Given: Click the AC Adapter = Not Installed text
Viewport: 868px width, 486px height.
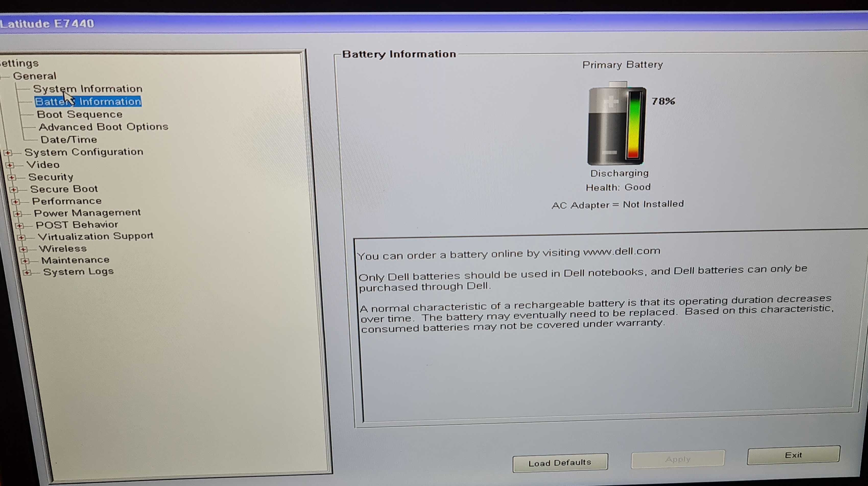Looking at the screenshot, I should [x=618, y=205].
